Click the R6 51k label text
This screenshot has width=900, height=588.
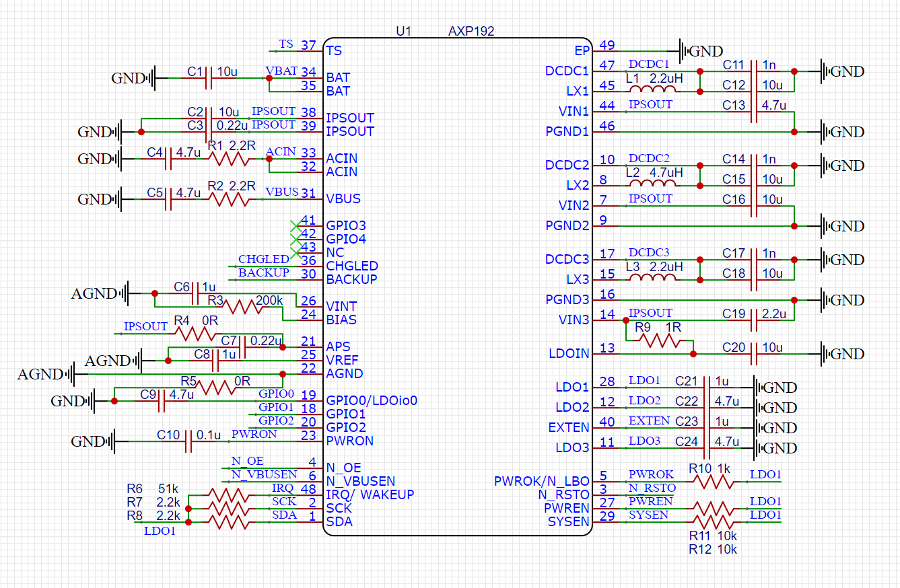coord(153,489)
